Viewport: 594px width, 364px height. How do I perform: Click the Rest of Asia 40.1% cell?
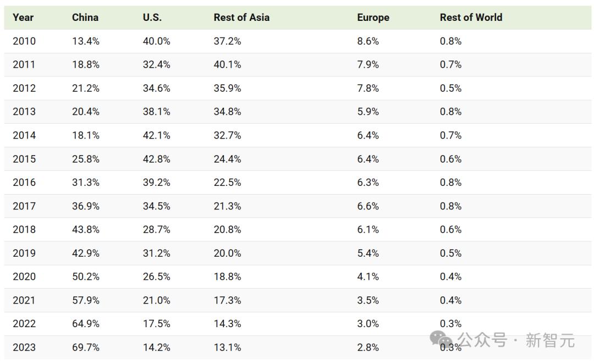click(227, 65)
